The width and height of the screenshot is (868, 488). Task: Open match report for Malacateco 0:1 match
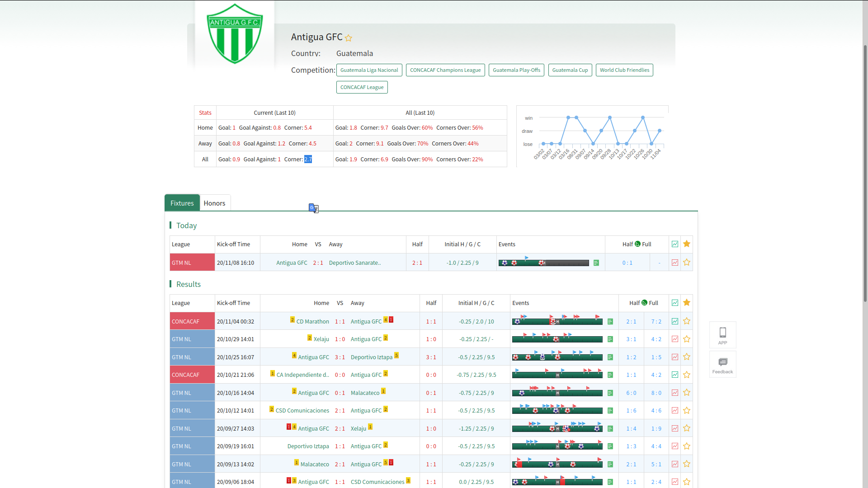610,393
